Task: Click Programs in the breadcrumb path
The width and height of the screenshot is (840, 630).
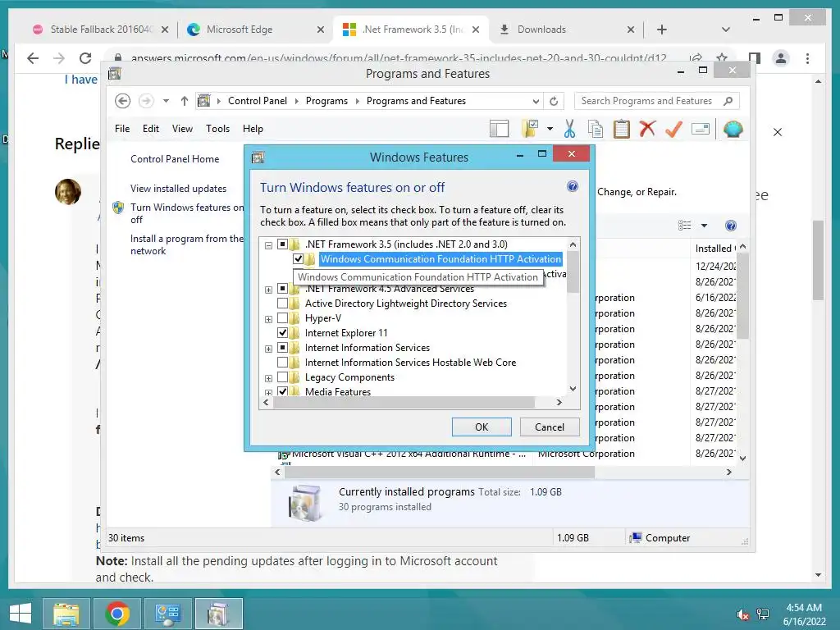Action: tap(326, 101)
